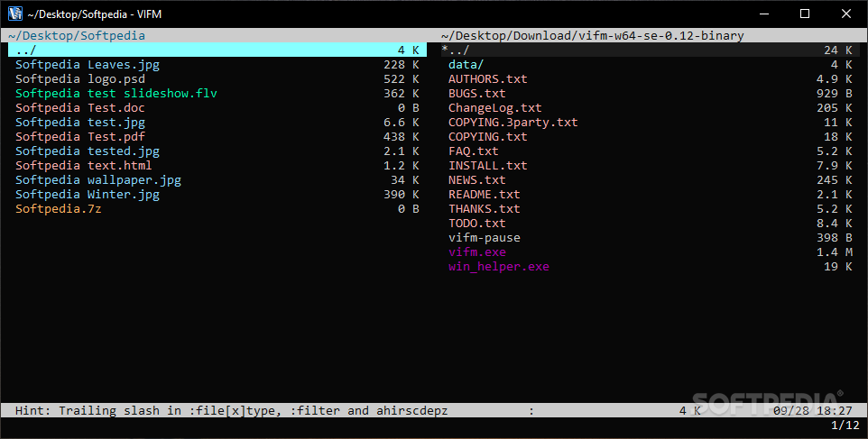Select file Softpedia wallpaper.jpg

point(98,179)
